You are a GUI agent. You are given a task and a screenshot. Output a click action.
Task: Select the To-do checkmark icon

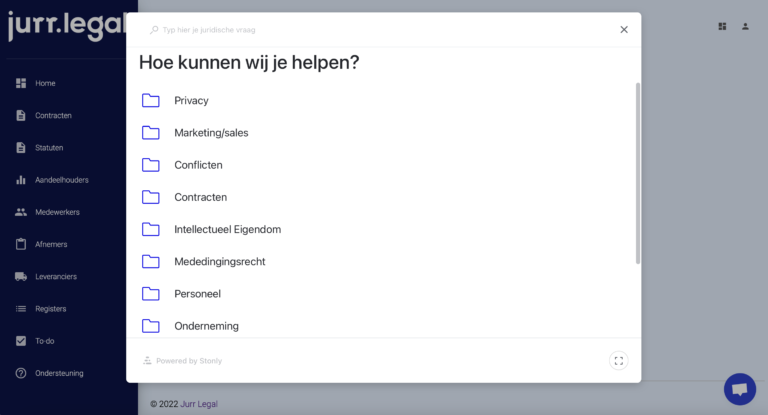pos(21,341)
